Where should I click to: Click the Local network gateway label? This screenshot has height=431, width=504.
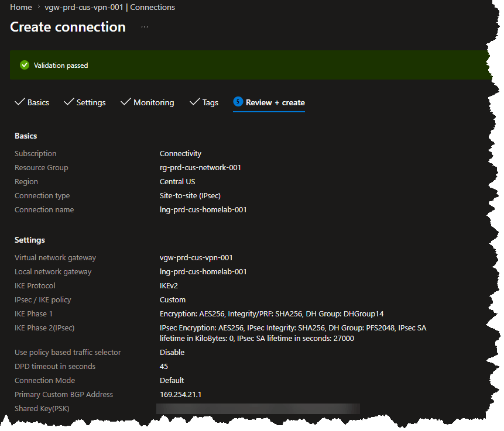pos(53,272)
